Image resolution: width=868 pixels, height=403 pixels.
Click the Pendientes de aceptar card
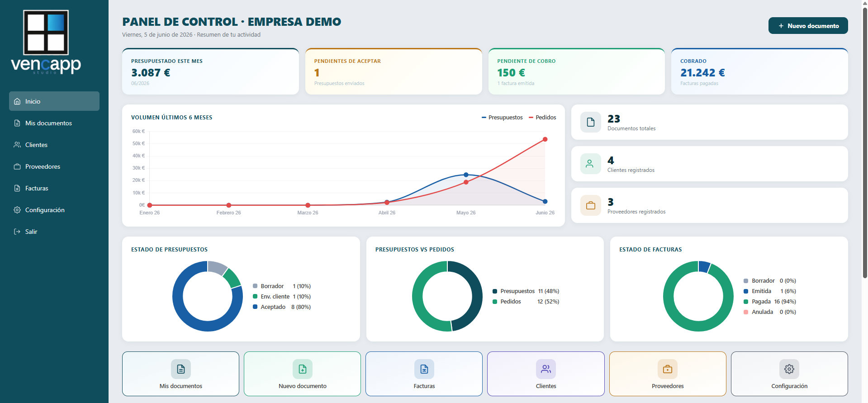coord(394,71)
